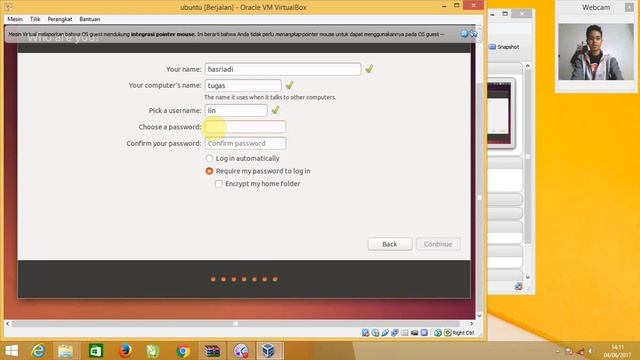Click the Confirm password field

pos(245,143)
